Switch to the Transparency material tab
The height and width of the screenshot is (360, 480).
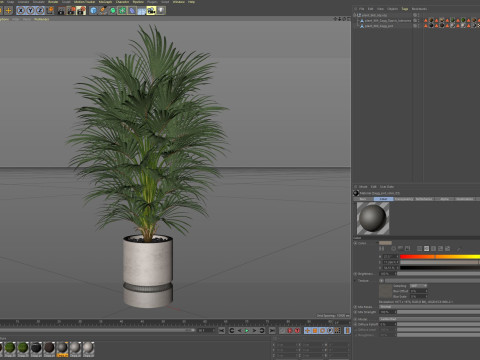[x=404, y=199]
